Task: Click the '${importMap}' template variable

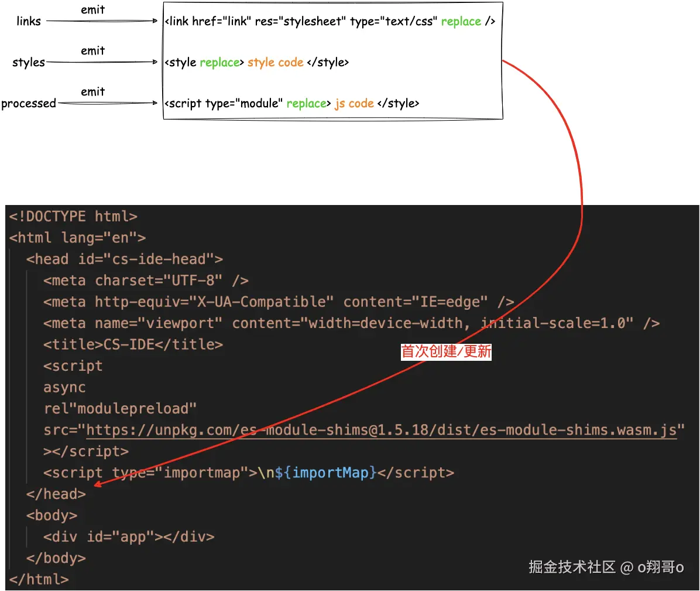Action: coord(326,473)
